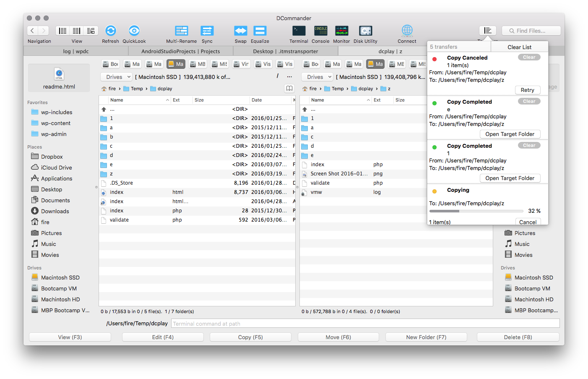
Task: Sort left panel by Size column
Action: (221, 100)
